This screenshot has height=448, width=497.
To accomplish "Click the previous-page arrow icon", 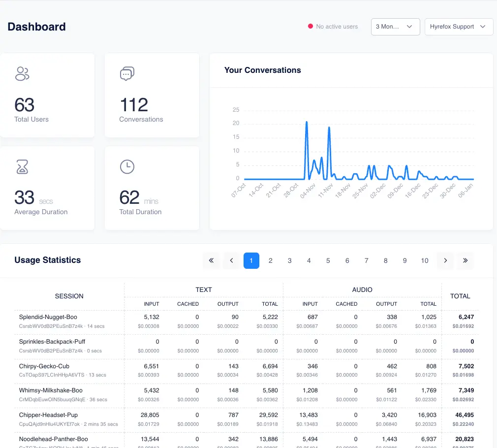I will coord(231,260).
